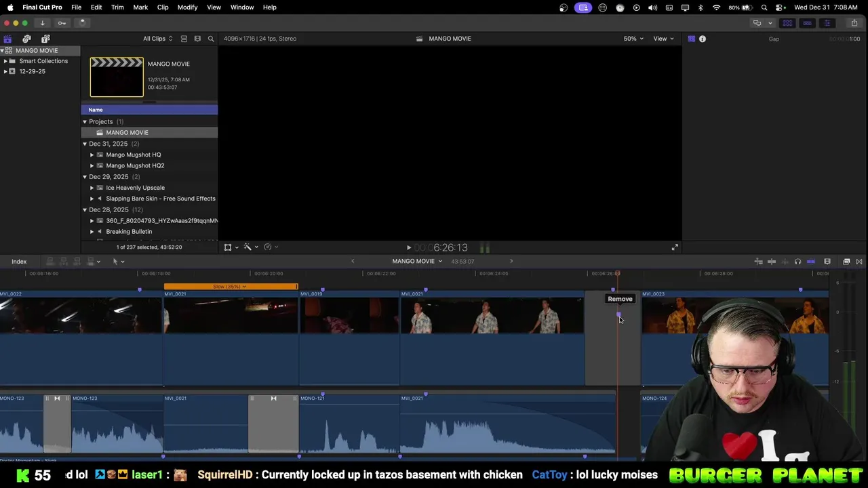Toggle the Browser panel visibility button

pos(788,23)
